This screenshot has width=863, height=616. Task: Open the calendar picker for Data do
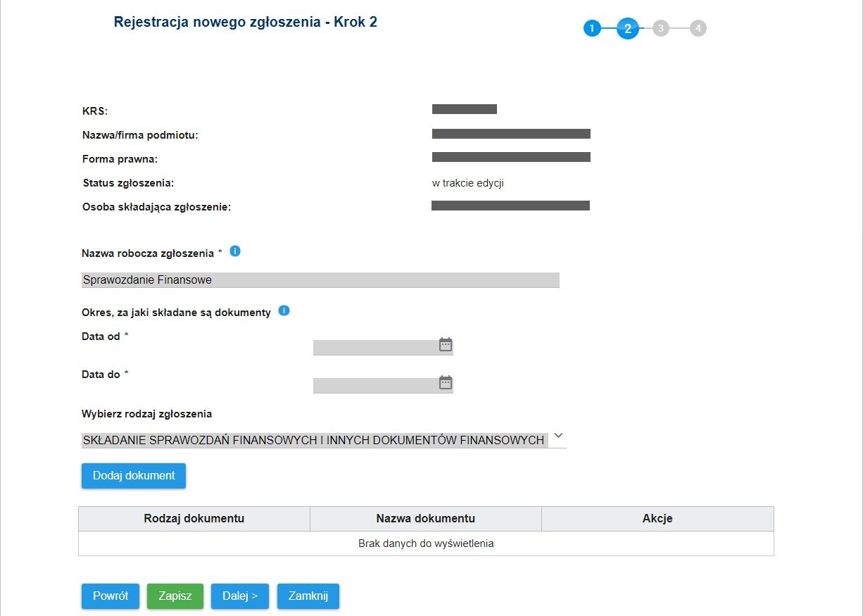(x=446, y=382)
